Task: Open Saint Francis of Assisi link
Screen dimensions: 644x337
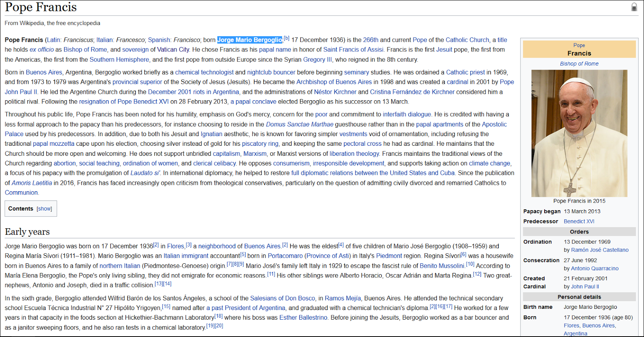Action: click(x=353, y=50)
